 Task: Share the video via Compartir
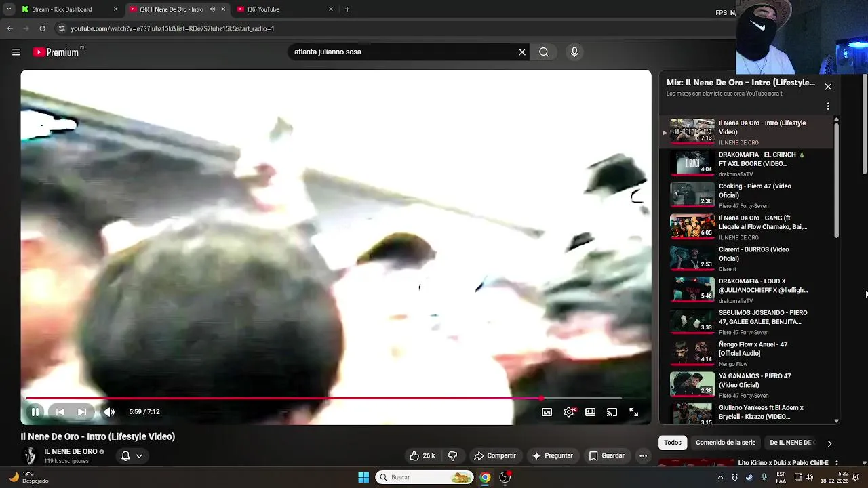tap(495, 456)
